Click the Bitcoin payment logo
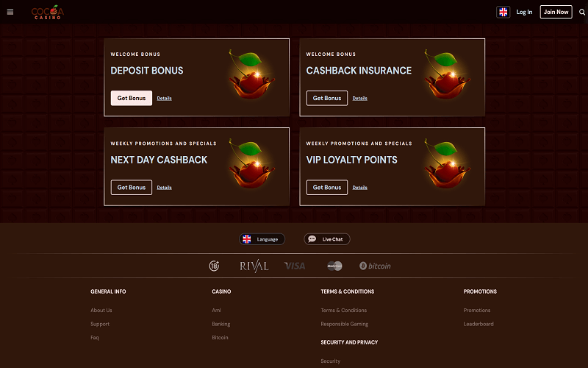Screen dimensions: 588x368 pyautogui.click(x=375, y=266)
